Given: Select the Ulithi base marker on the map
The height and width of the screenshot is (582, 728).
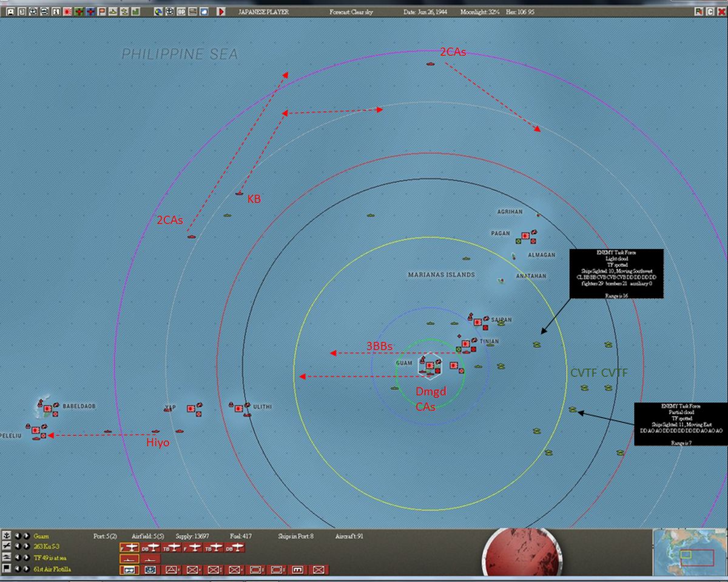Looking at the screenshot, I should coord(239,409).
